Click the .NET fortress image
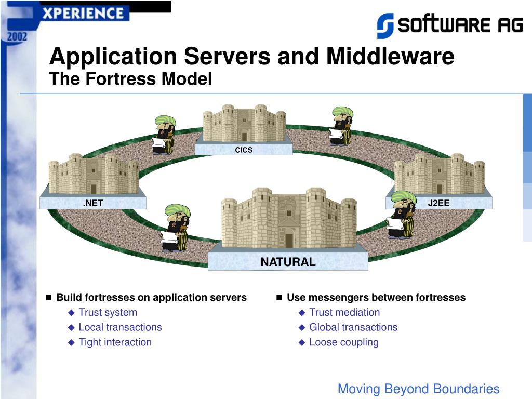Viewport: 532px width, 399px height. click(x=94, y=174)
